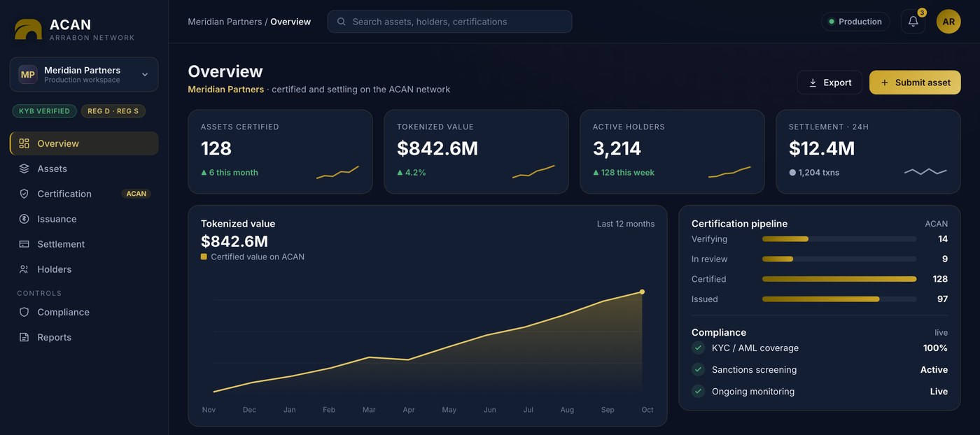The width and height of the screenshot is (980, 435).
Task: Click the REG D · REG S badge
Action: pos(113,111)
